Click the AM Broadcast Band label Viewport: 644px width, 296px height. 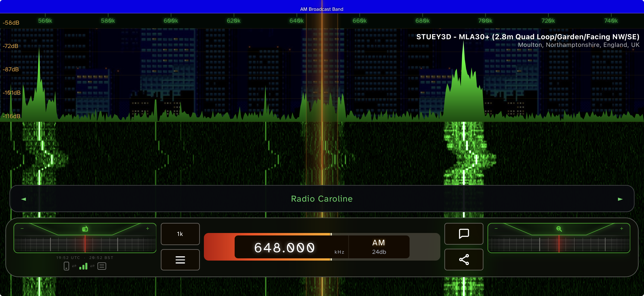click(322, 9)
